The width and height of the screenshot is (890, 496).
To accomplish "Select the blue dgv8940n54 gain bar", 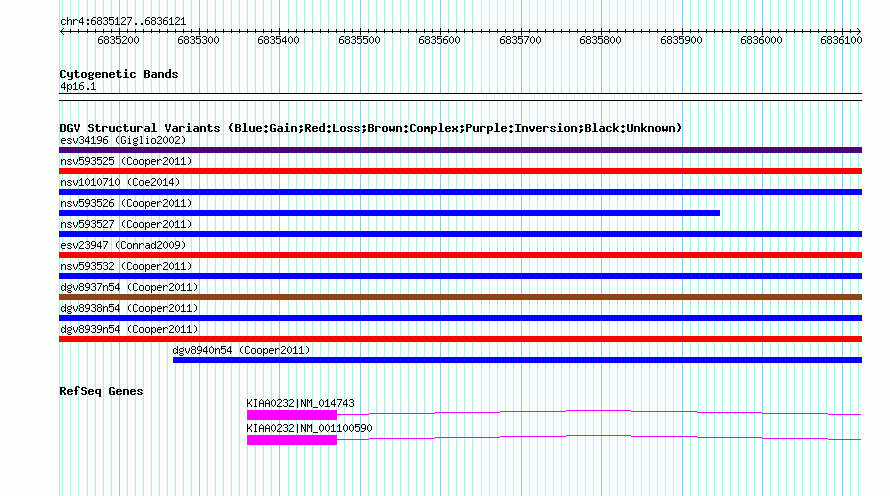I will click(x=517, y=360).
